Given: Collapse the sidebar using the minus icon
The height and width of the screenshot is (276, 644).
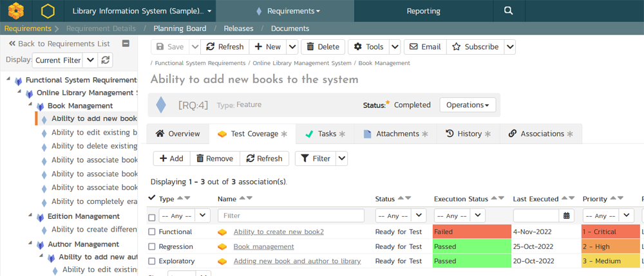Looking at the screenshot, I should click(126, 44).
